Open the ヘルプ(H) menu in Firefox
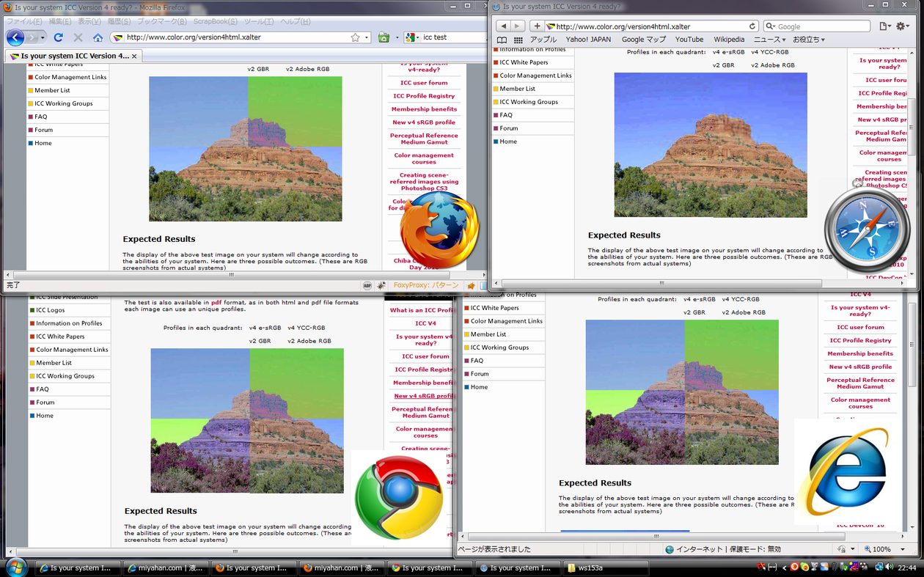The image size is (924, 577). (x=296, y=21)
